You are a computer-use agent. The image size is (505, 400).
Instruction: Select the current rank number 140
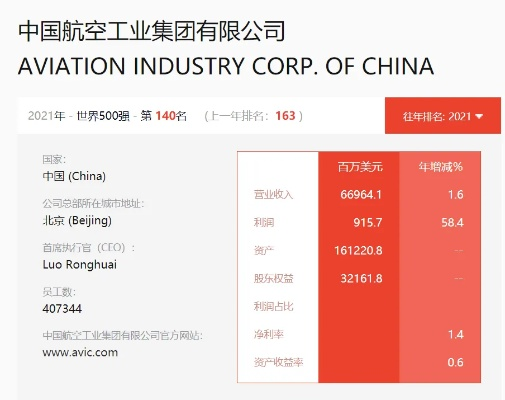coord(165,116)
